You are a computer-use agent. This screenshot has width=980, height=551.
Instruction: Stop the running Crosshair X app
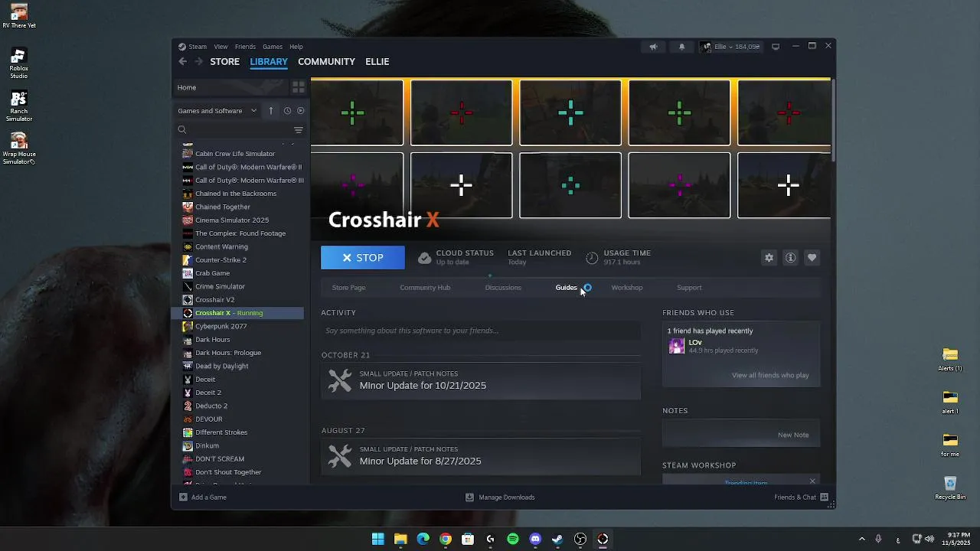click(x=363, y=258)
